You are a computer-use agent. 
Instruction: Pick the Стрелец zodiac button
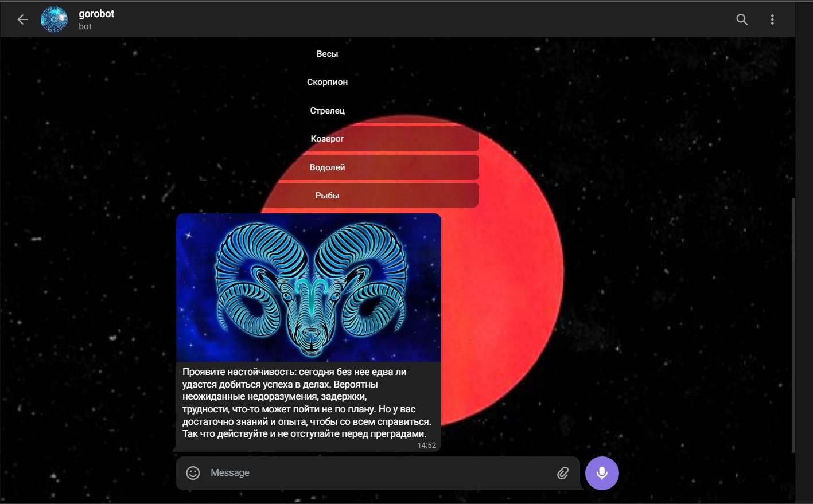click(x=327, y=110)
